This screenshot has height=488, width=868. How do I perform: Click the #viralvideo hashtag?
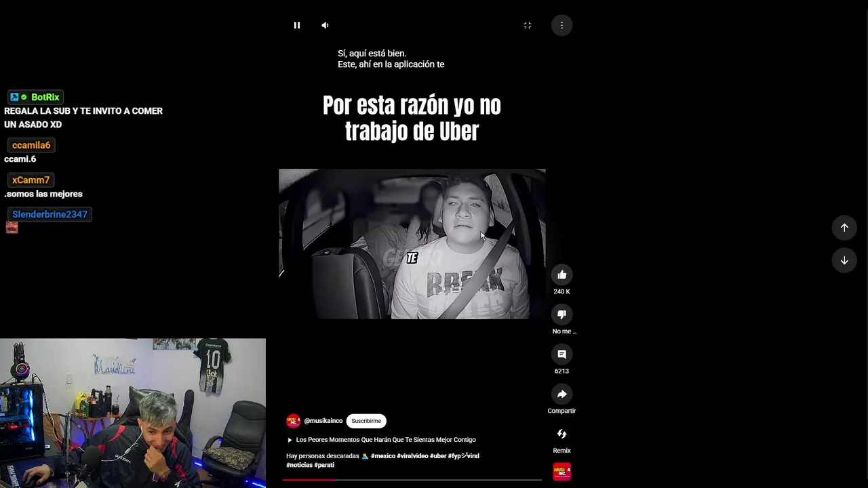412,456
